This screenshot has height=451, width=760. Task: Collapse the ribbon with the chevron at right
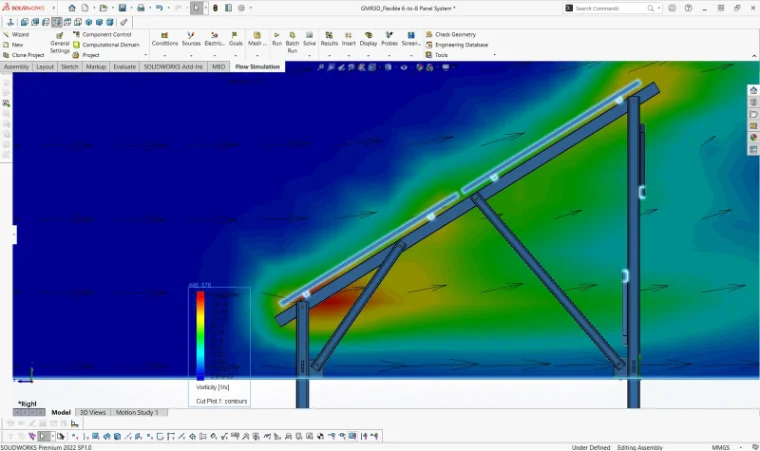tap(754, 56)
